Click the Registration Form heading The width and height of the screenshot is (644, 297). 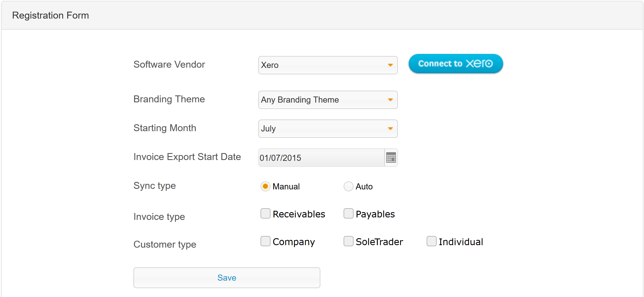(x=50, y=15)
